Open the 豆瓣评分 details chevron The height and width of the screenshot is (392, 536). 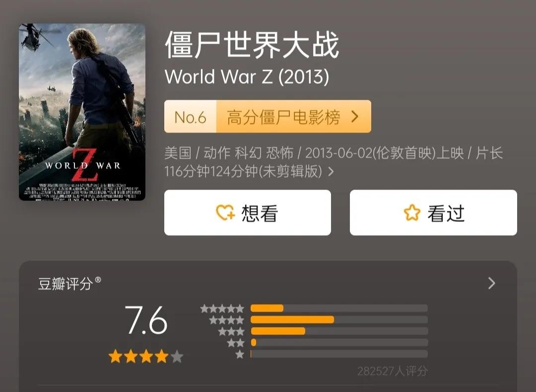click(x=491, y=283)
